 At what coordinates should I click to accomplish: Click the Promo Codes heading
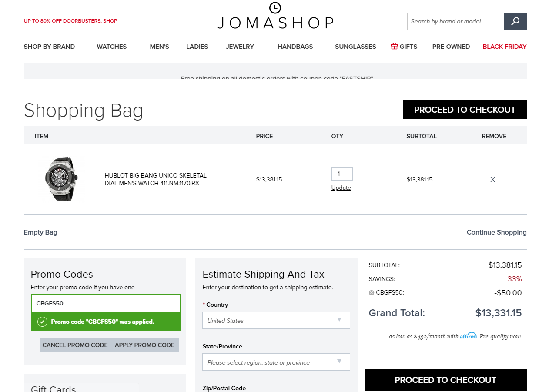tap(62, 274)
